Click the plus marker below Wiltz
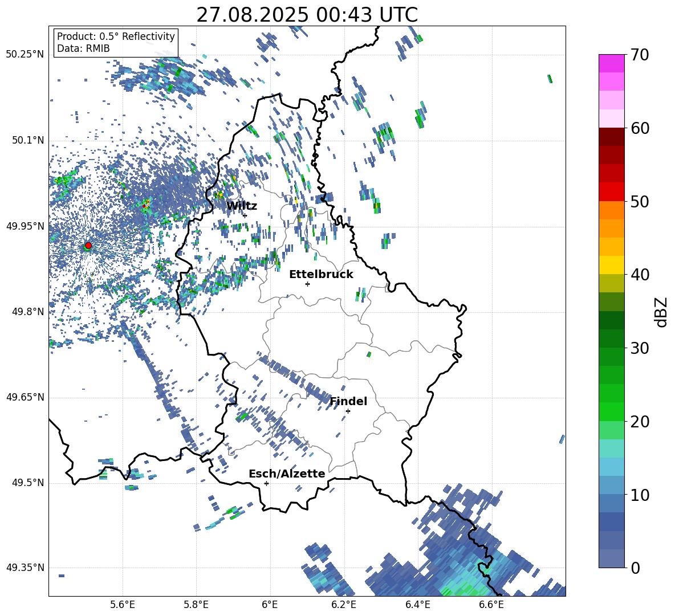Image resolution: width=675 pixels, height=616 pixels. click(245, 215)
